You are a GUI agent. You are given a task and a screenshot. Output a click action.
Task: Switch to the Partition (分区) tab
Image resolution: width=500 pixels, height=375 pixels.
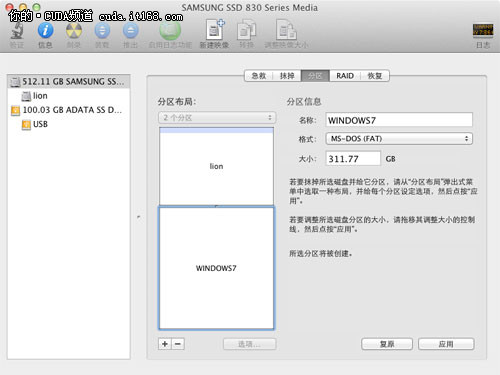point(315,76)
